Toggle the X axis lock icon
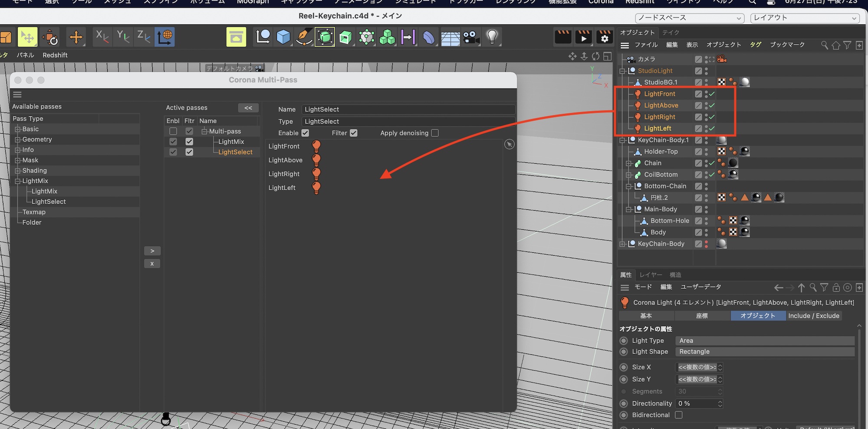Image resolution: width=868 pixels, height=429 pixels. tap(102, 37)
